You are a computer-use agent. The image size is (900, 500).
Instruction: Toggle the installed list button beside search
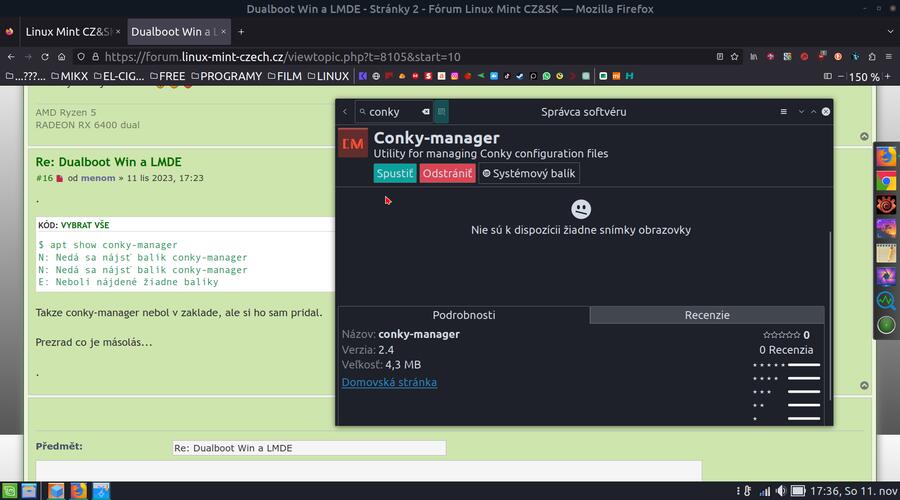442,112
